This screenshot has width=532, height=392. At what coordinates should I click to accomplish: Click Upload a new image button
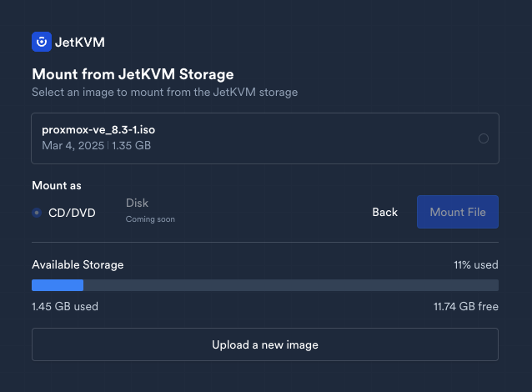(x=265, y=344)
